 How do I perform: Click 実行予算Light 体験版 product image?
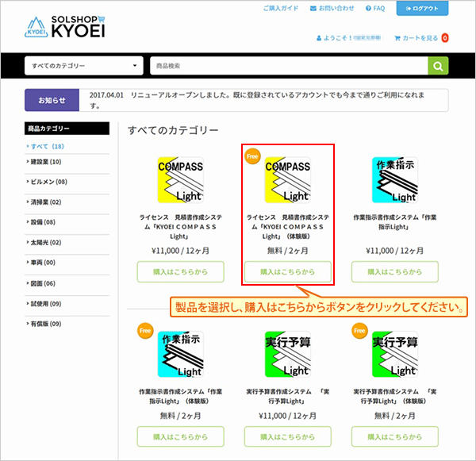(394, 354)
